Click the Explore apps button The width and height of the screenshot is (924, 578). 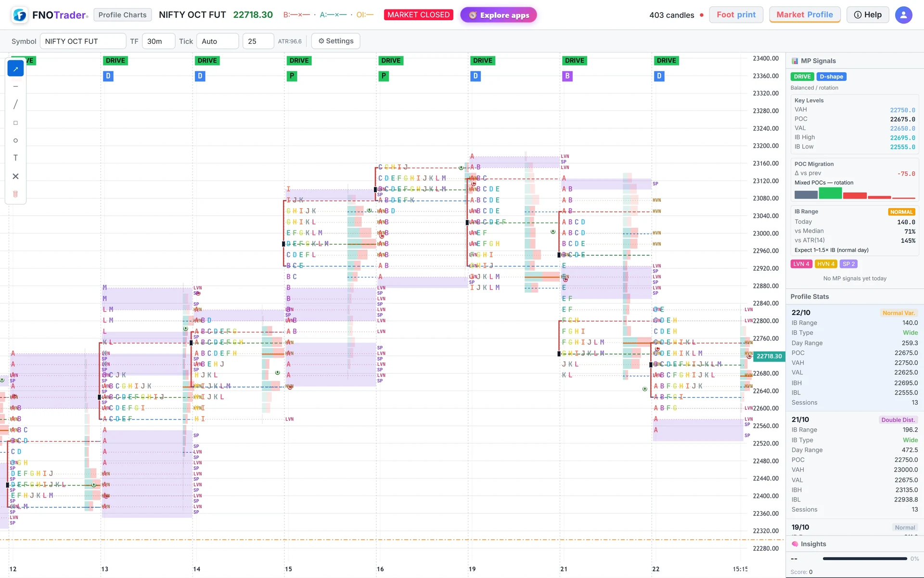499,15
